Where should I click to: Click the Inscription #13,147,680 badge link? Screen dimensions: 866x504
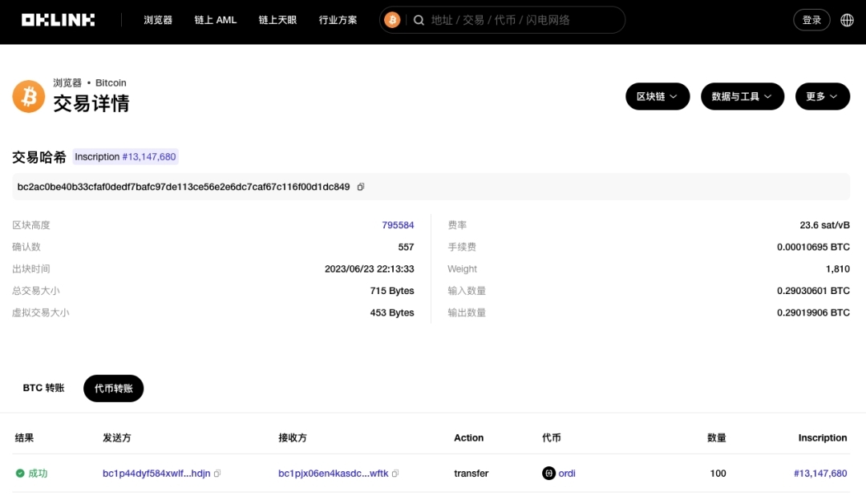pos(125,156)
